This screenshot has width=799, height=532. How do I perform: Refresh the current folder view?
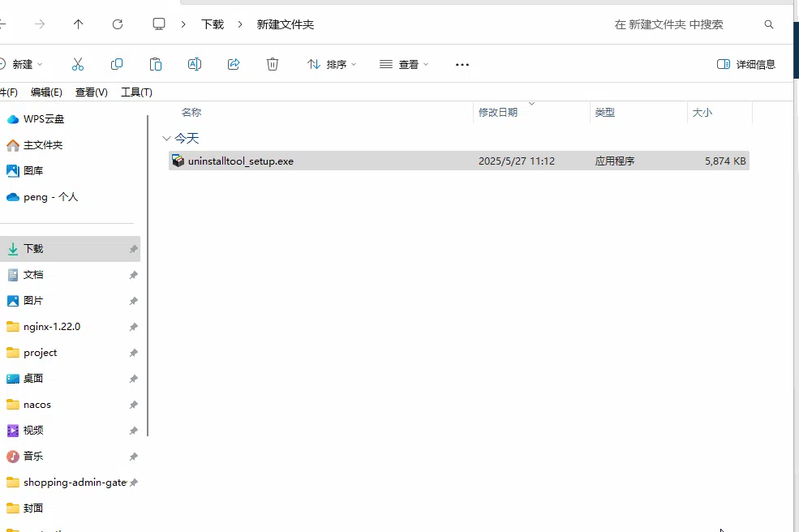coord(118,24)
